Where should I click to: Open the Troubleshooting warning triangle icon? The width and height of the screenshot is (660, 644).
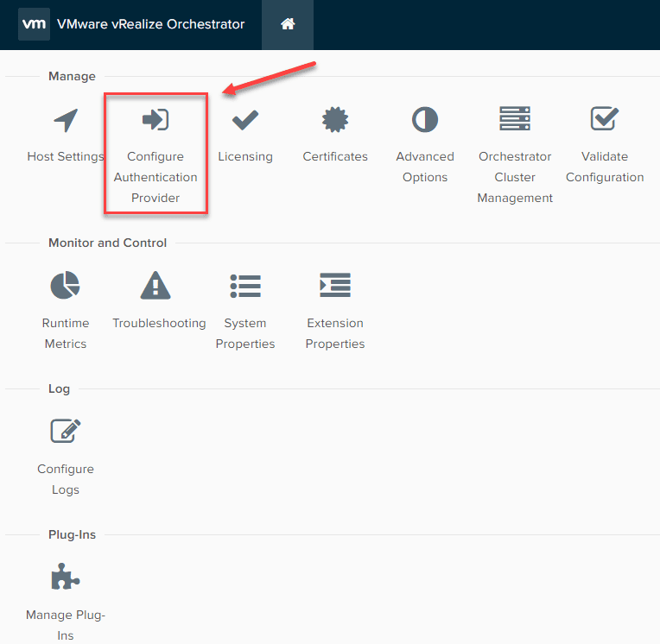pyautogui.click(x=155, y=285)
